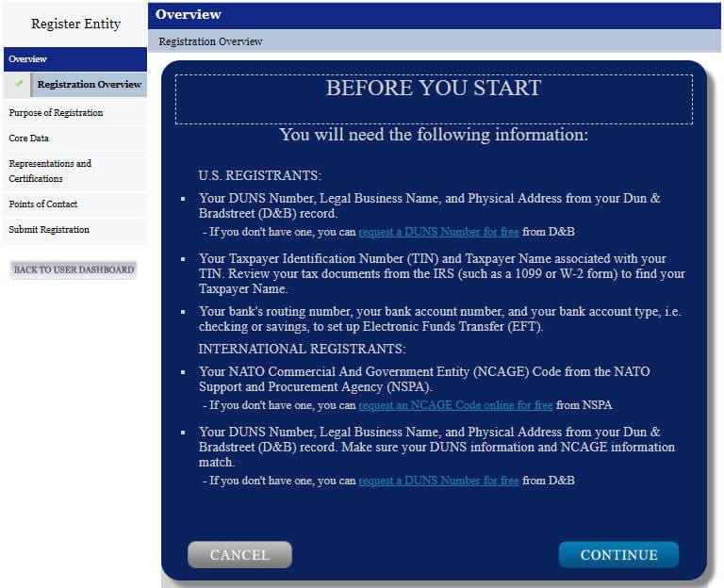Select the Overview sidebar section
The width and height of the screenshot is (724, 588).
coord(75,59)
